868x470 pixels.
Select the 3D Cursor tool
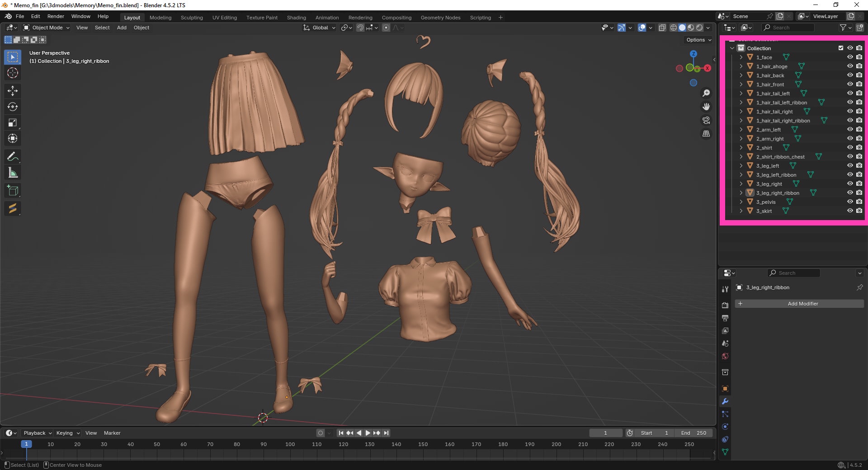click(x=13, y=73)
